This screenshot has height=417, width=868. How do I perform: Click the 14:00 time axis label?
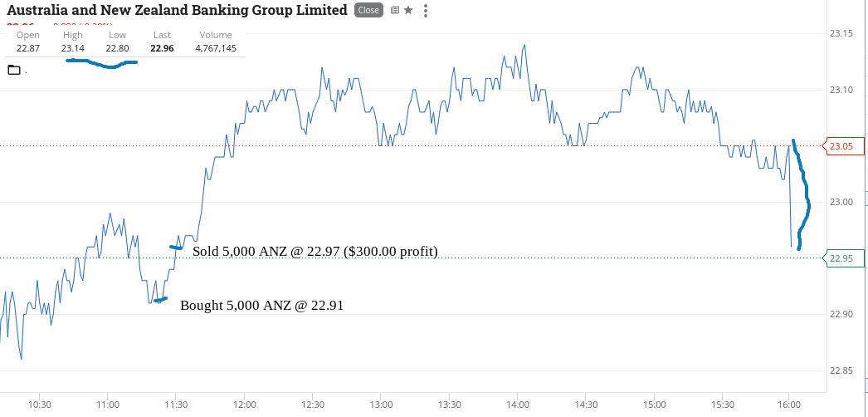pyautogui.click(x=517, y=405)
